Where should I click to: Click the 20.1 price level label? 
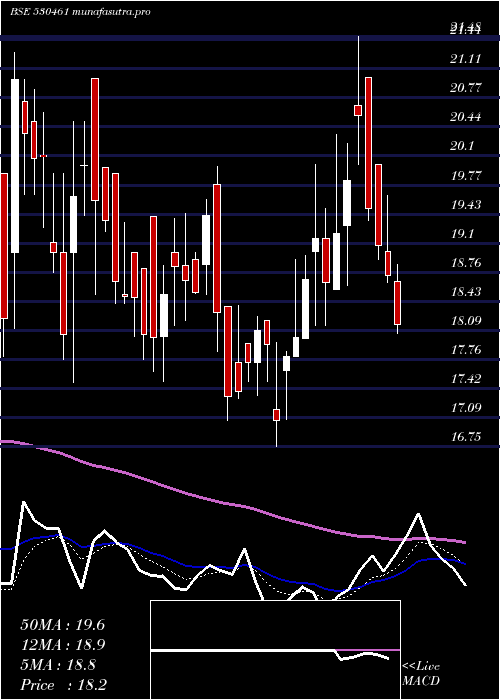pyautogui.click(x=462, y=146)
